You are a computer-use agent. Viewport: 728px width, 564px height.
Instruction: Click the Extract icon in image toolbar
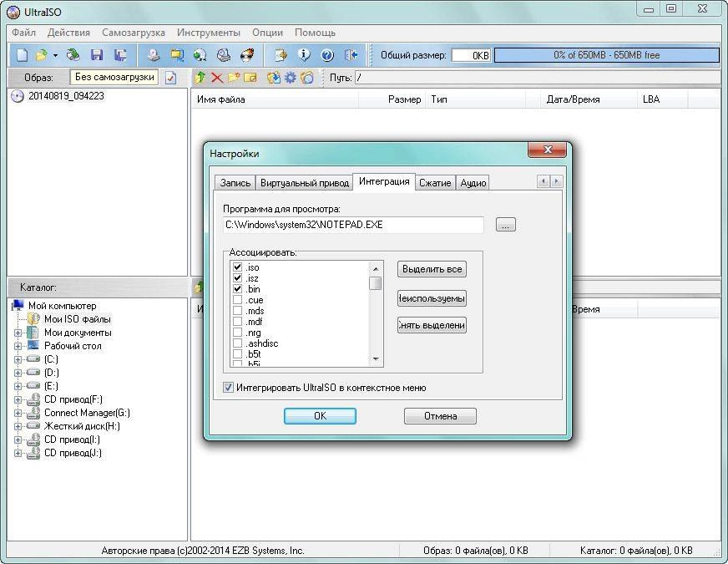coord(274,78)
